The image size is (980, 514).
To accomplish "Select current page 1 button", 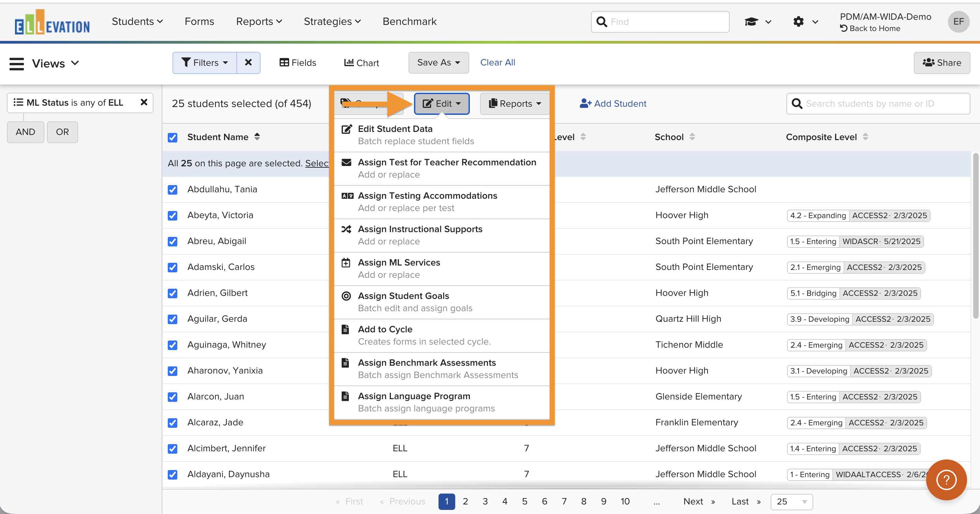I will tap(447, 501).
